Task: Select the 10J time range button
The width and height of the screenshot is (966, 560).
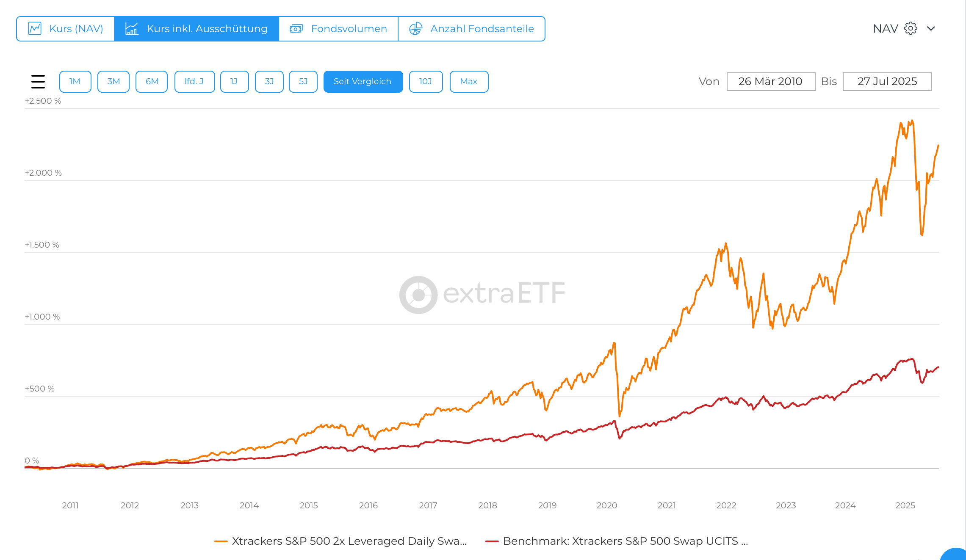Action: (x=426, y=82)
